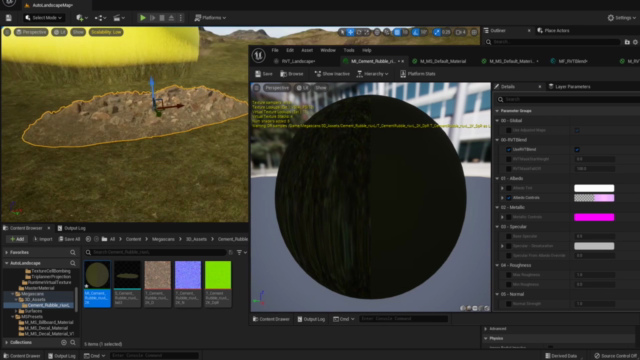Select the scale gizmo tool in level viewport
This screenshot has width=640, height=360.
click(367, 32)
